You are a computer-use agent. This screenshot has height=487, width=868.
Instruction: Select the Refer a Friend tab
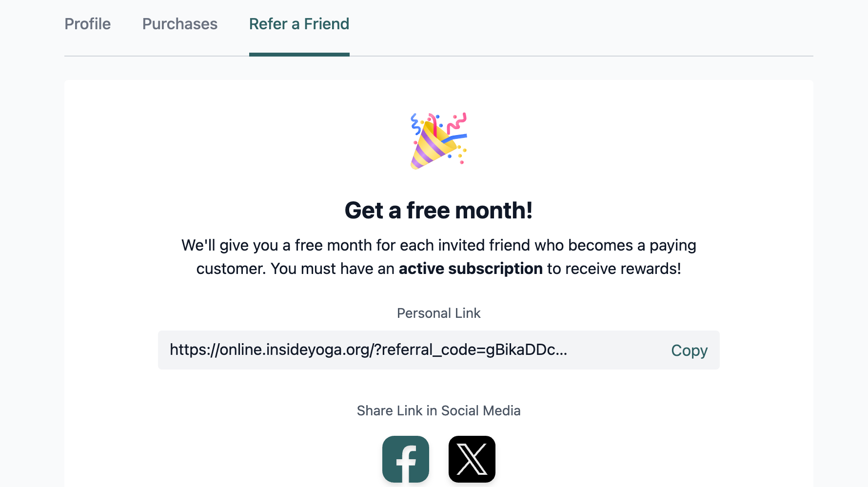(x=299, y=24)
